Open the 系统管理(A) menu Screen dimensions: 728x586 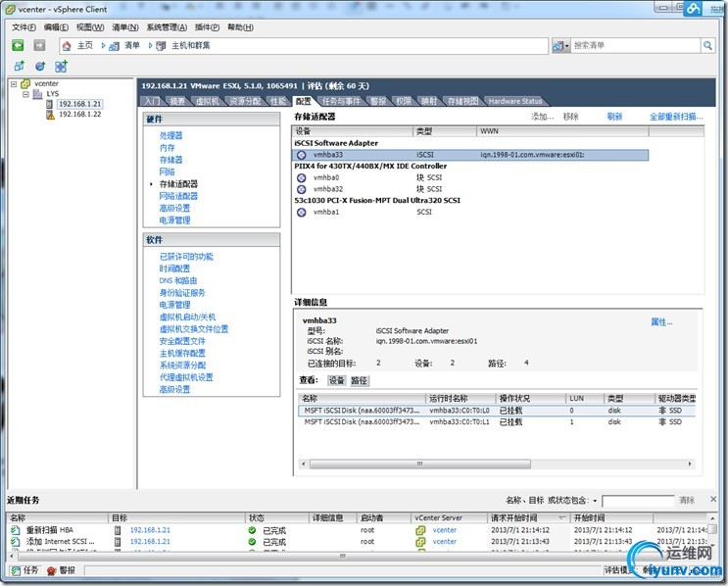click(167, 26)
